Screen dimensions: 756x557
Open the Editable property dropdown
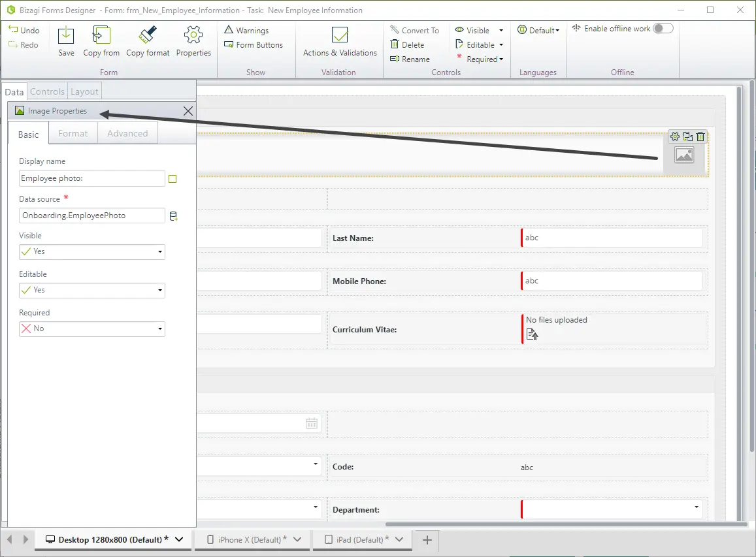[x=92, y=291]
